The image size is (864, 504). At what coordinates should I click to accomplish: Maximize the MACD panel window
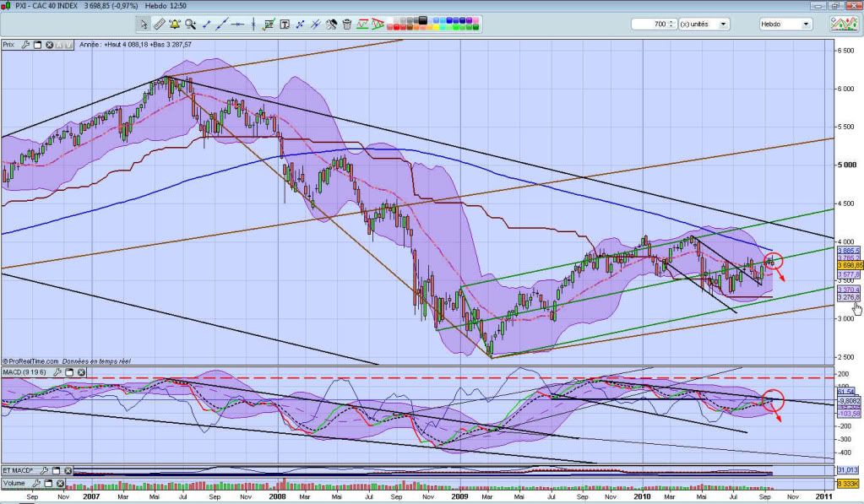point(69,371)
